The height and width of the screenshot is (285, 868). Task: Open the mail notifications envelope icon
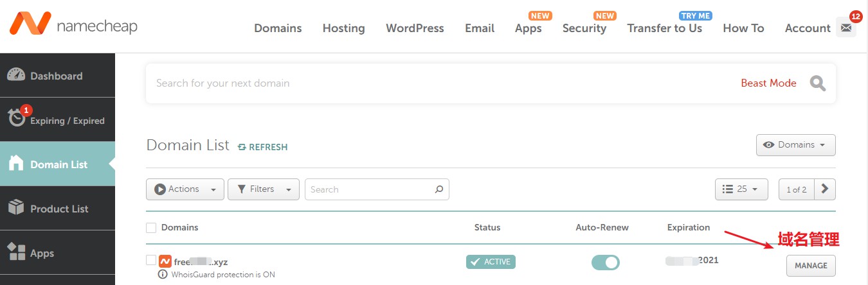coord(846,28)
